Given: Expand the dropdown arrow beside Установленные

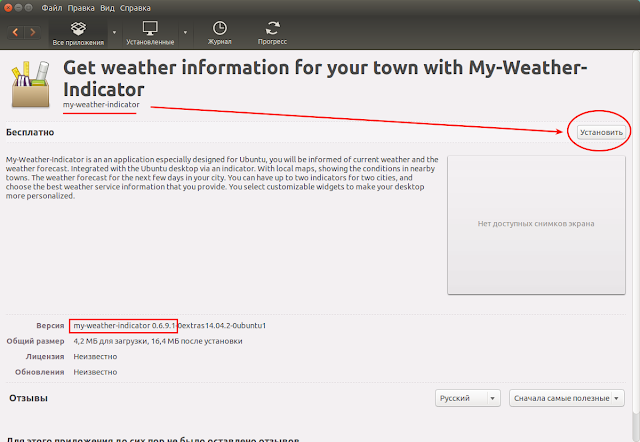Looking at the screenshot, I should [185, 32].
